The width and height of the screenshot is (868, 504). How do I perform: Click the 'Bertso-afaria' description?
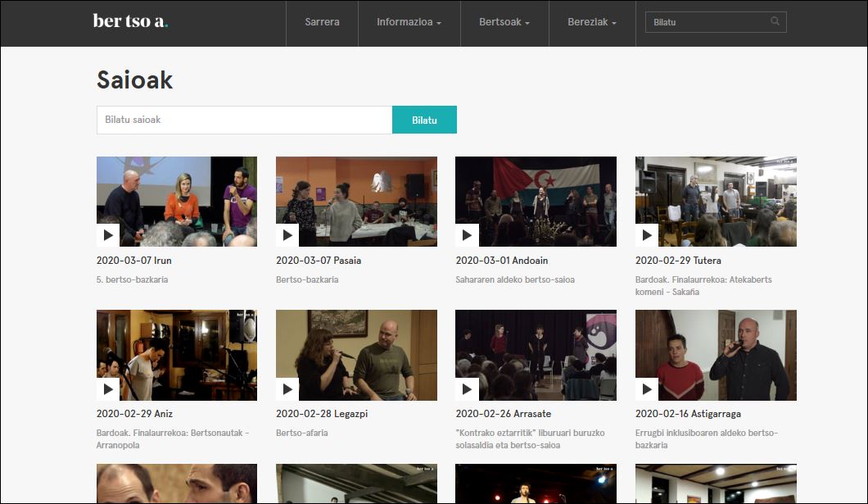(301, 433)
